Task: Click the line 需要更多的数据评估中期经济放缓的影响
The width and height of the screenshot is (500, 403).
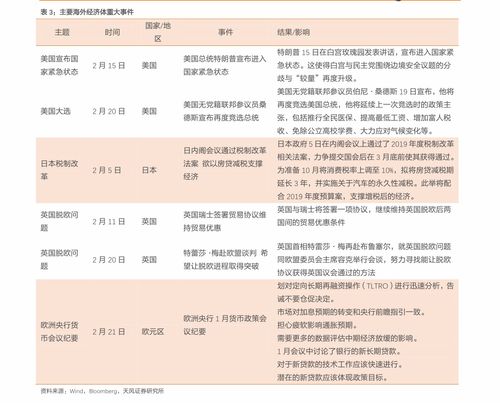Action: pyautogui.click(x=347, y=338)
